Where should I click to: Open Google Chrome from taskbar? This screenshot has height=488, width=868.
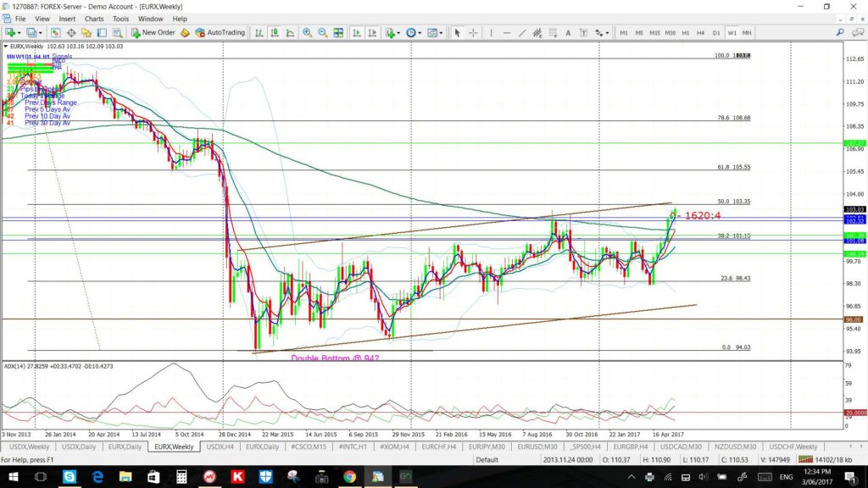(x=349, y=476)
